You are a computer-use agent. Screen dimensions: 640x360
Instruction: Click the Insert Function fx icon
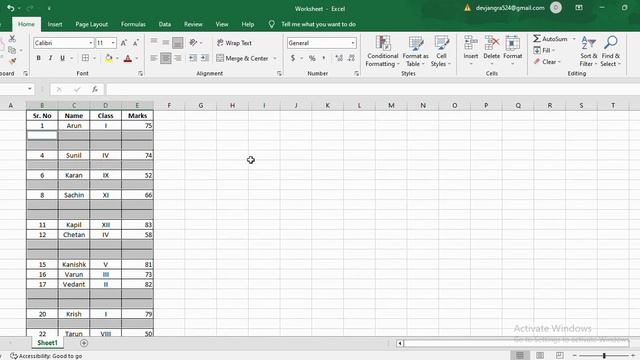[x=95, y=89]
